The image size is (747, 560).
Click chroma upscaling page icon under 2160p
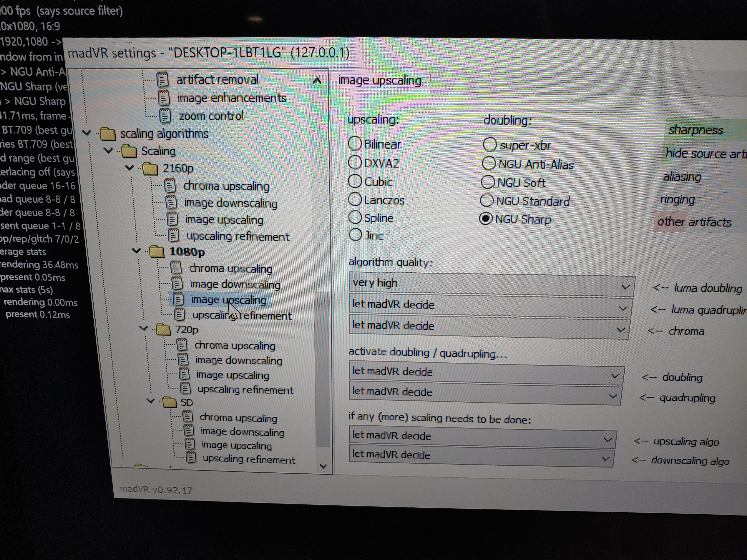(170, 185)
